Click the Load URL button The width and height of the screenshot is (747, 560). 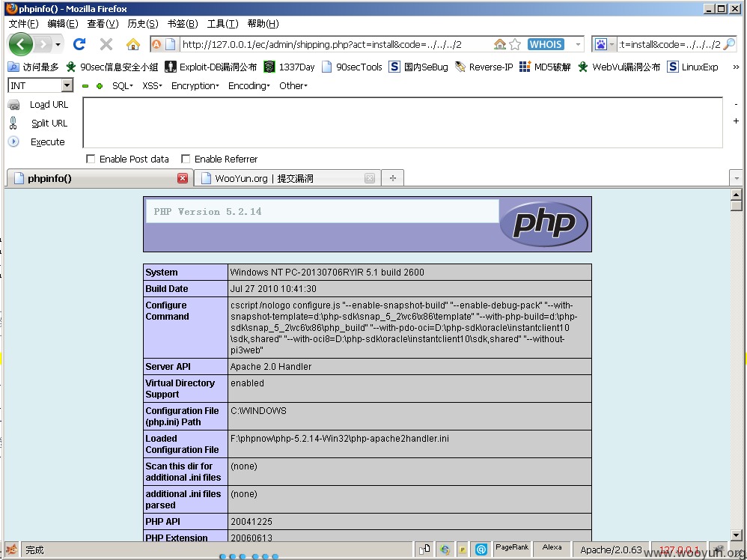coord(49,105)
